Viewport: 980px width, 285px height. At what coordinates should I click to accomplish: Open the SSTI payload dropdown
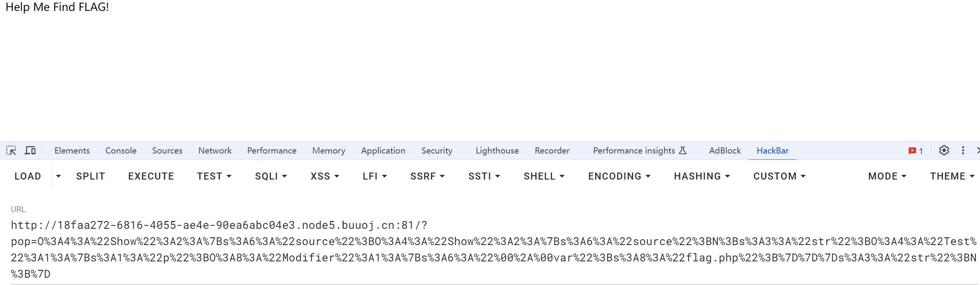(x=484, y=176)
